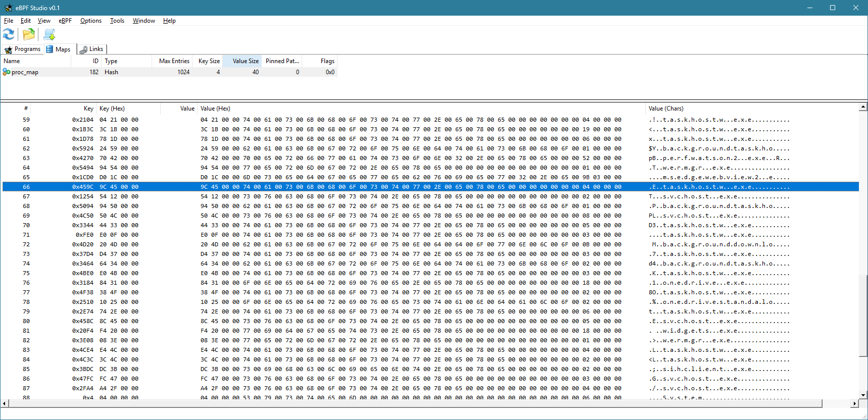Click the horizontal scrollbar right arrow
The width and height of the screenshot is (868, 420).
[x=855, y=403]
